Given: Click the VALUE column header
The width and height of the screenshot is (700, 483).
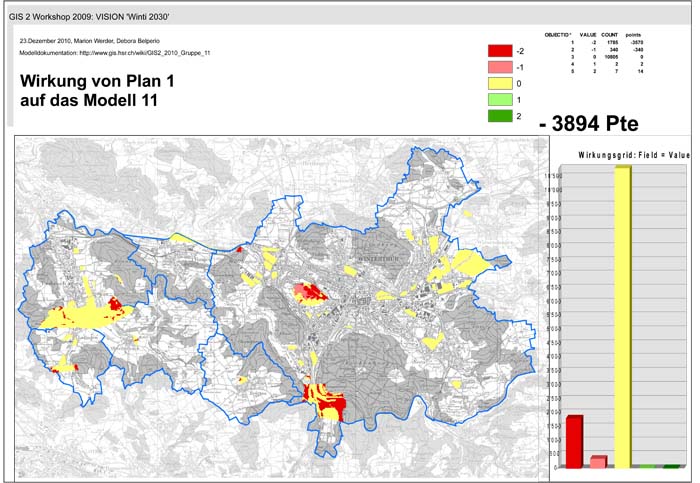Looking at the screenshot, I should (x=588, y=34).
